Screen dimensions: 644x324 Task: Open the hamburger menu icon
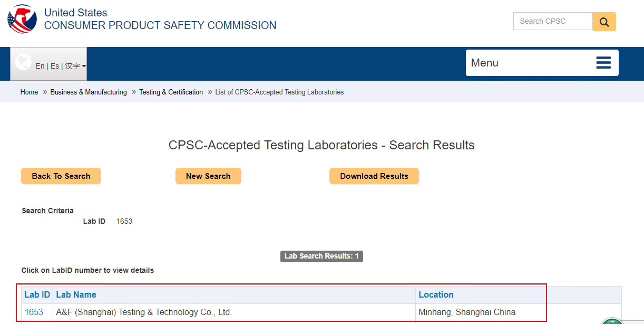(603, 63)
